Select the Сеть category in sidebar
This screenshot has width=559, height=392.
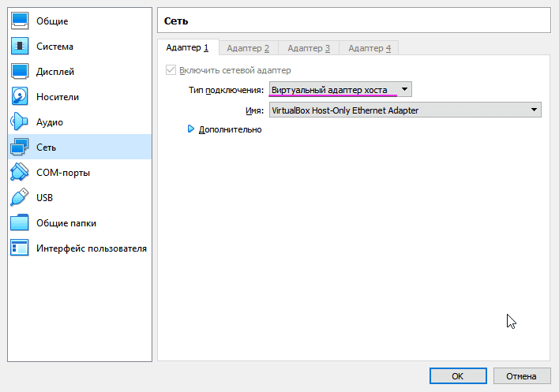coord(46,147)
